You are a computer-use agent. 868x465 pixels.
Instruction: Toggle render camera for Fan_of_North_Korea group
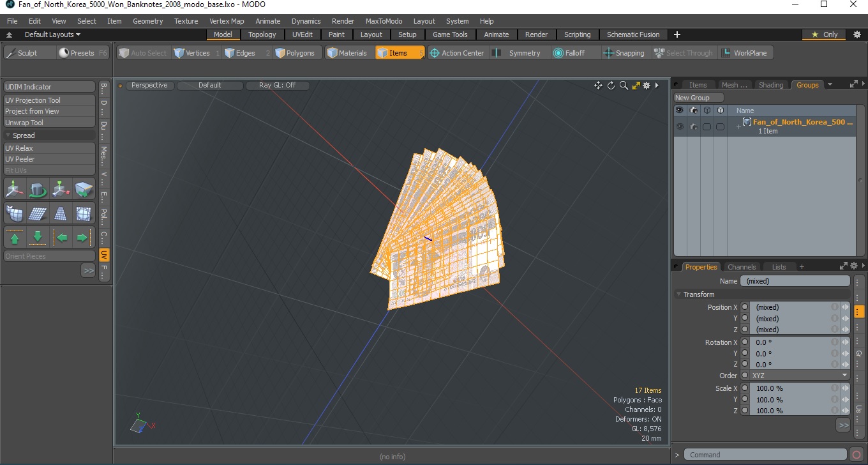coord(694,126)
